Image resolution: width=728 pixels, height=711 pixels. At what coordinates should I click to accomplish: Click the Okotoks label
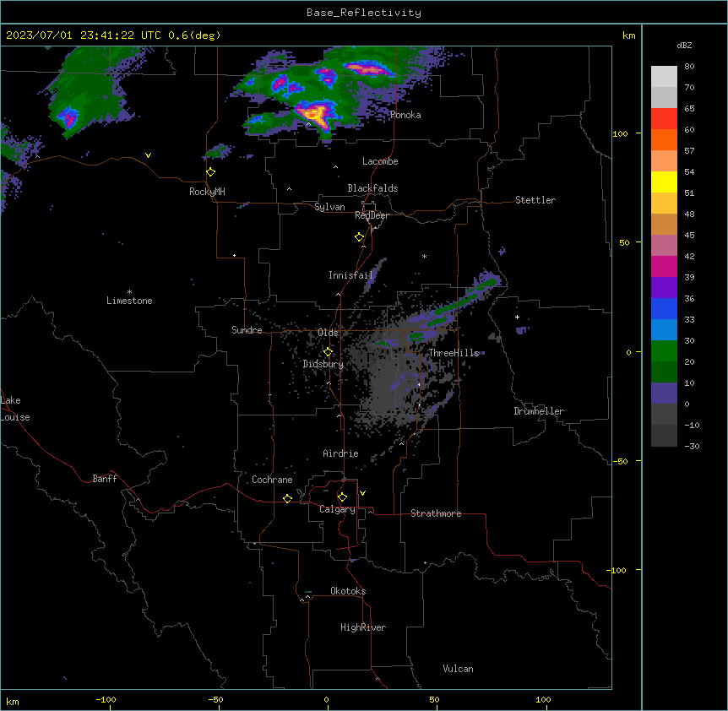[348, 591]
